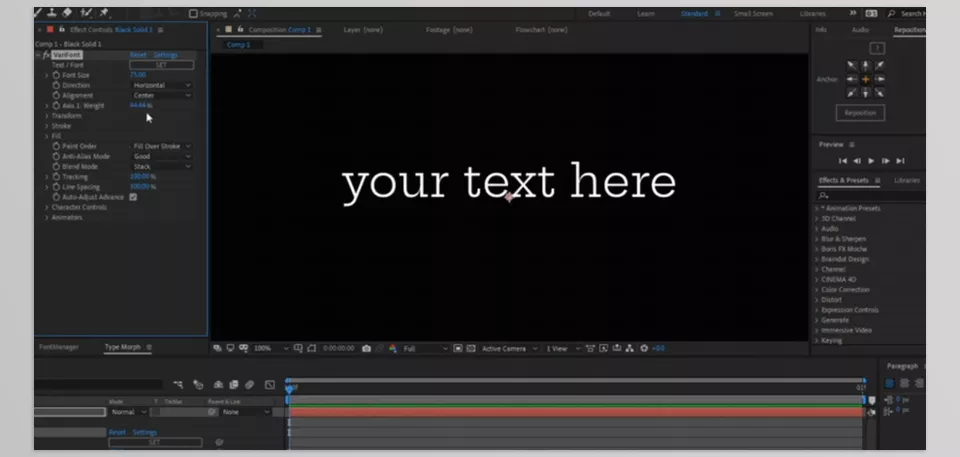
Task: Toggle Tracking stopwatch
Action: pos(56,177)
